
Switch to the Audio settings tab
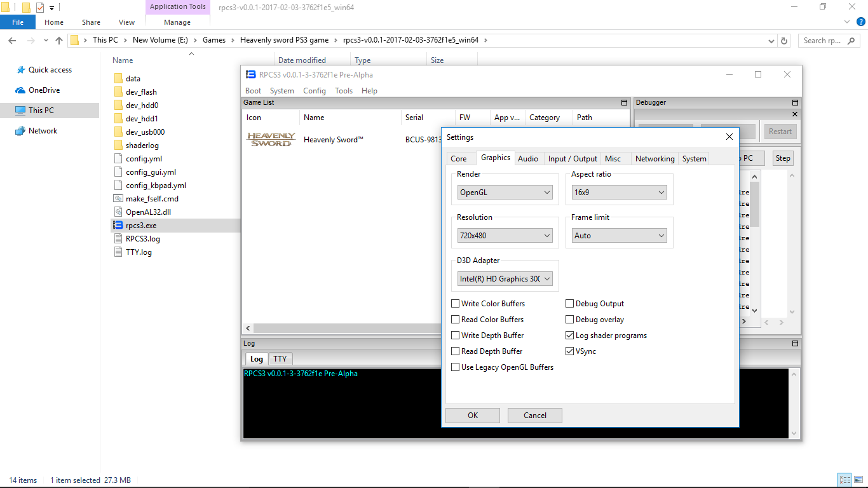click(527, 159)
